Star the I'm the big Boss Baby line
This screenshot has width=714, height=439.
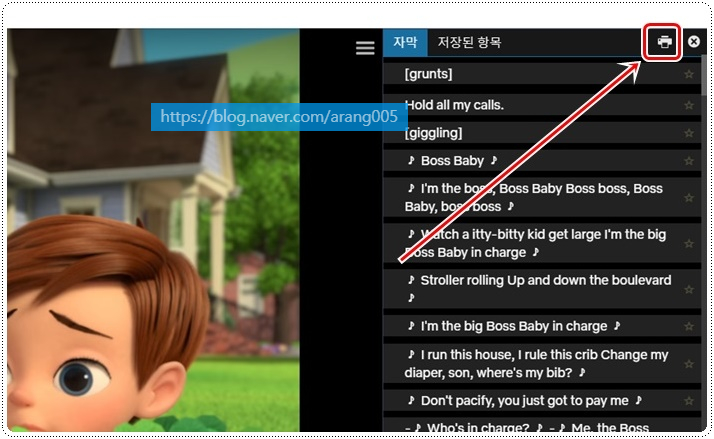pos(688,327)
